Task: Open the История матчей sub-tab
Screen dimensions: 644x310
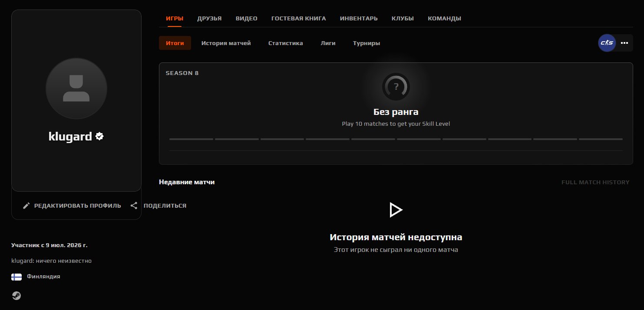Action: click(x=226, y=43)
